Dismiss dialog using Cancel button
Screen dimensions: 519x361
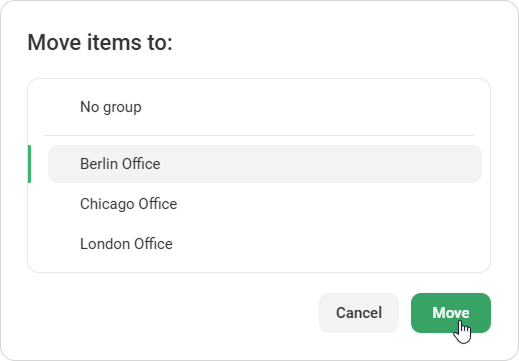point(359,313)
